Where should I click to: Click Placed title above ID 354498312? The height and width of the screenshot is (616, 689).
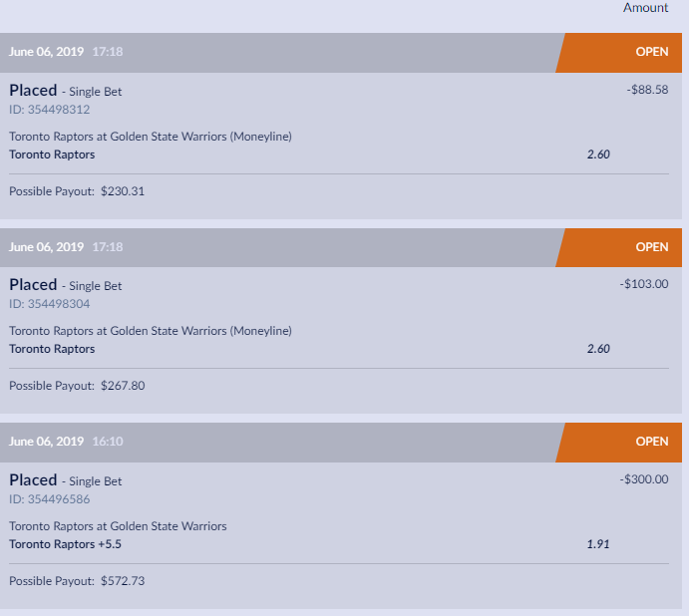[33, 91]
